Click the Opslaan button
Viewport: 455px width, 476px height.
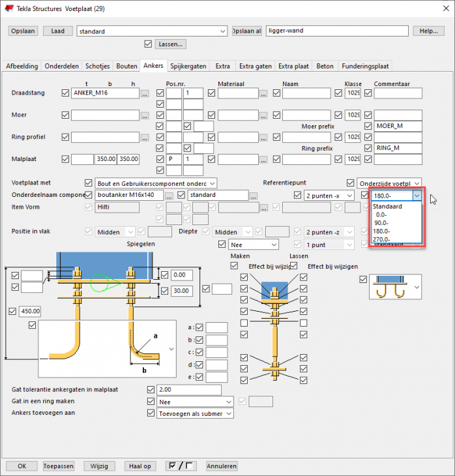23,31
